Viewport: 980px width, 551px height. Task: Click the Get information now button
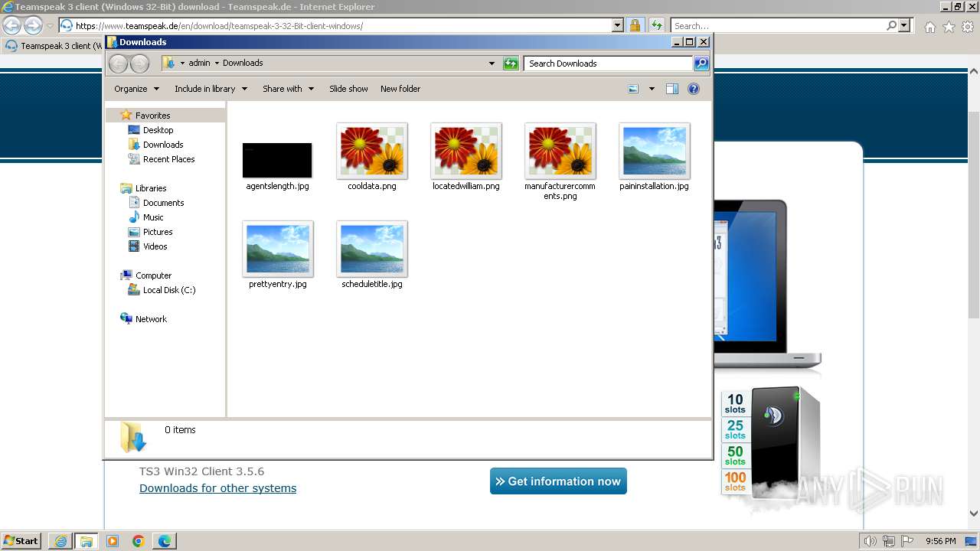558,481
